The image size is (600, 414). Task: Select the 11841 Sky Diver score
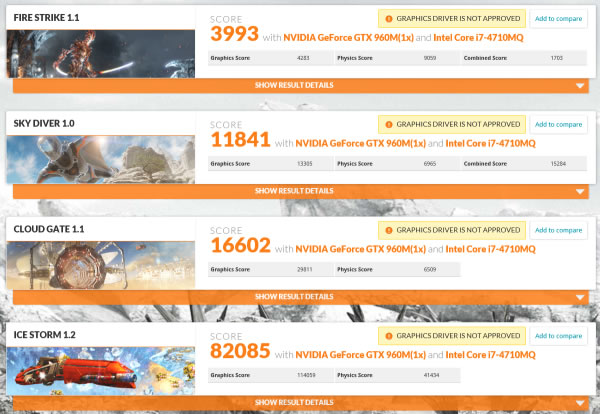point(241,139)
